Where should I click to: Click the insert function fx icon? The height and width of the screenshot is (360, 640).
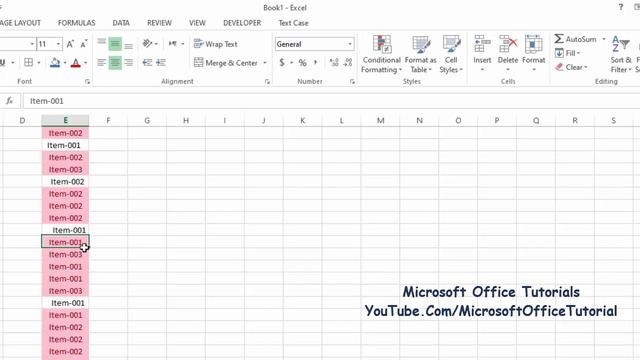pyautogui.click(x=9, y=101)
